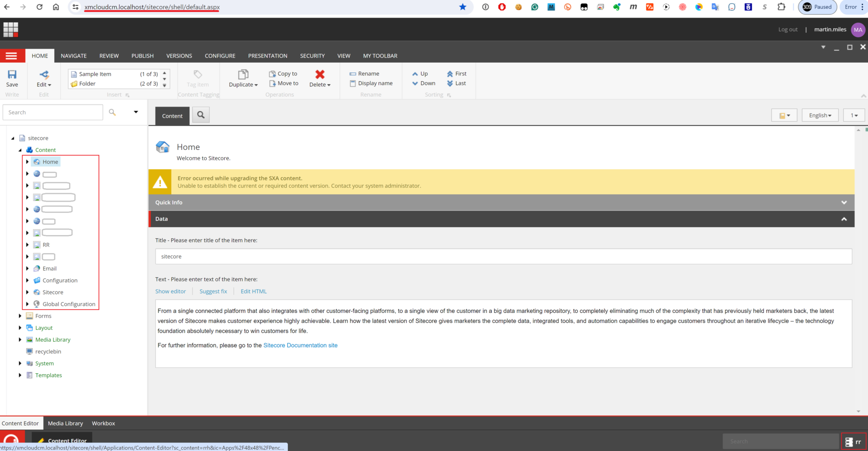Click the Sitecore Documentation site link

click(301, 345)
